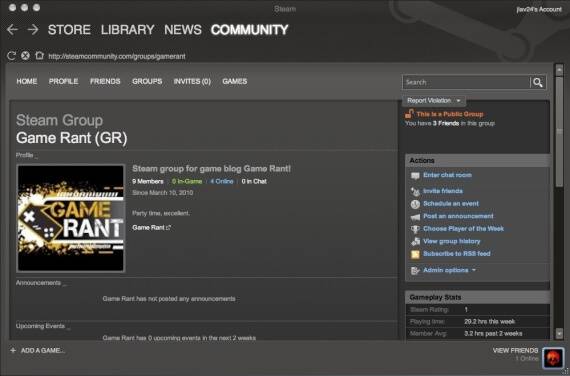Click inside the Search field
The width and height of the screenshot is (570, 376).
[x=466, y=83]
